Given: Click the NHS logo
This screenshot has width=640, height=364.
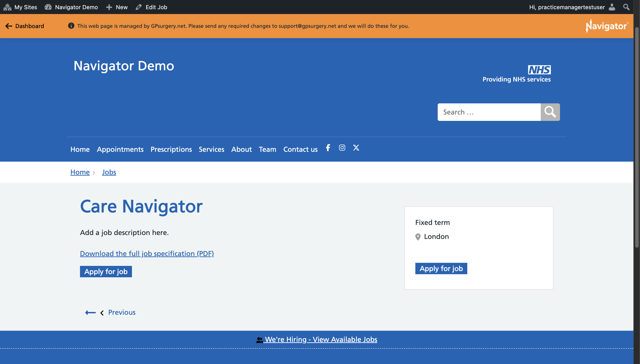Looking at the screenshot, I should pyautogui.click(x=539, y=70).
